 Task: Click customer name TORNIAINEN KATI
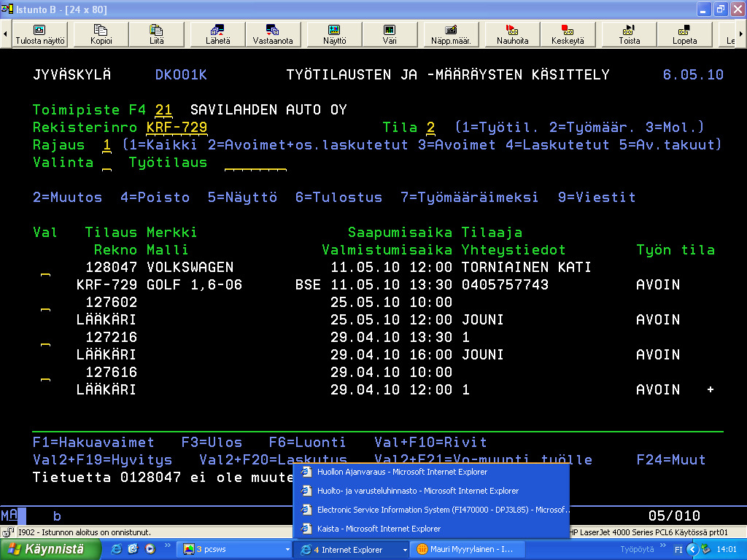pos(527,267)
